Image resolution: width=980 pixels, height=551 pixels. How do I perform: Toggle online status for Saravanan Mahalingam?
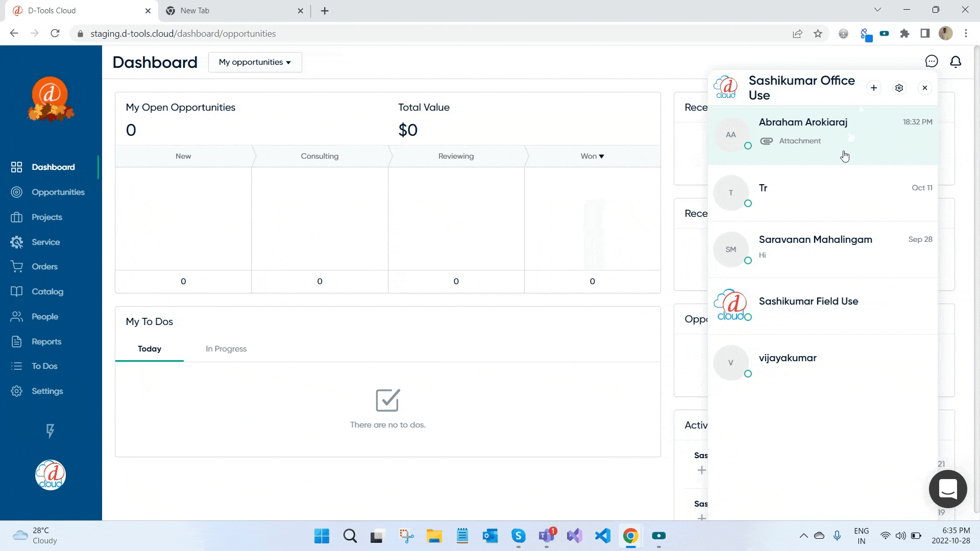coord(747,260)
